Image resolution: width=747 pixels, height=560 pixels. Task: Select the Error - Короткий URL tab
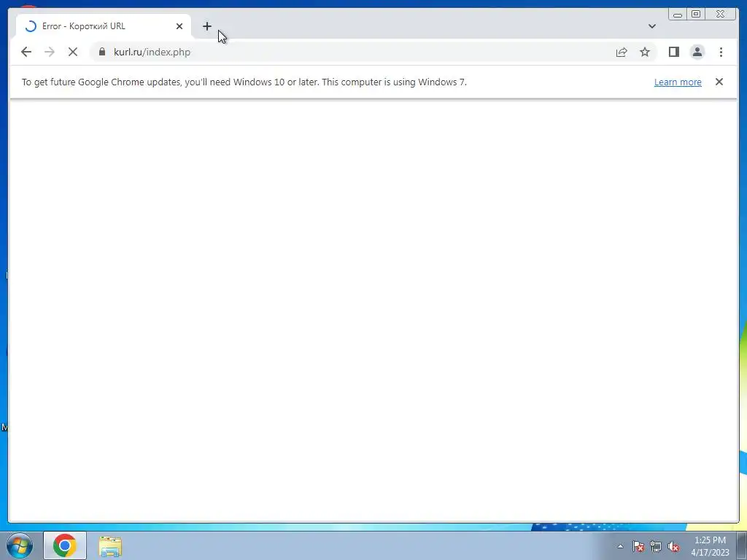104,26
